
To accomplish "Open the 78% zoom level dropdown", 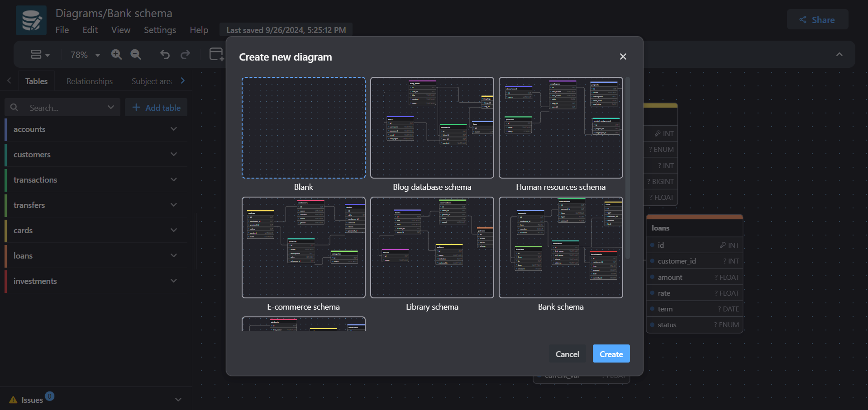I will click(x=85, y=55).
